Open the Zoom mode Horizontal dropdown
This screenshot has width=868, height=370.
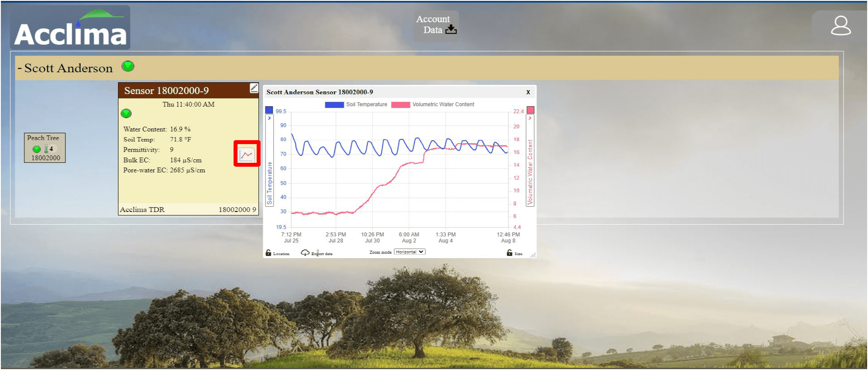pyautogui.click(x=409, y=252)
